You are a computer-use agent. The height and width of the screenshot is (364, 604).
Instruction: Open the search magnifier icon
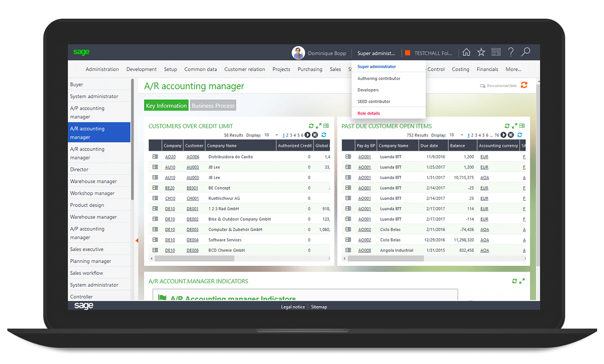point(526,52)
